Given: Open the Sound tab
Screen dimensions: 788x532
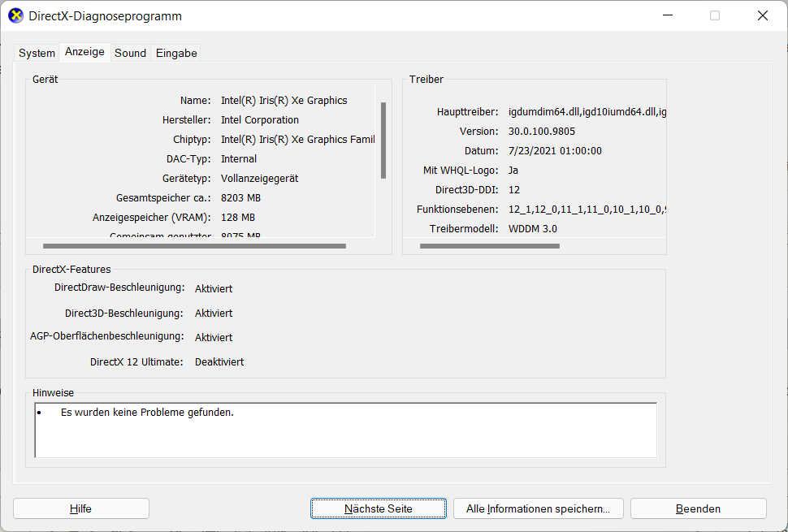Looking at the screenshot, I should [130, 53].
